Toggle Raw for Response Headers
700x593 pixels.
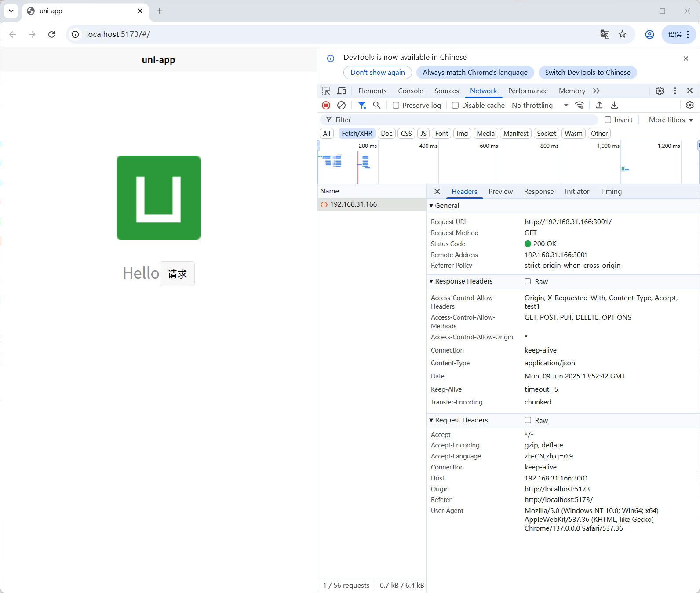coord(528,281)
